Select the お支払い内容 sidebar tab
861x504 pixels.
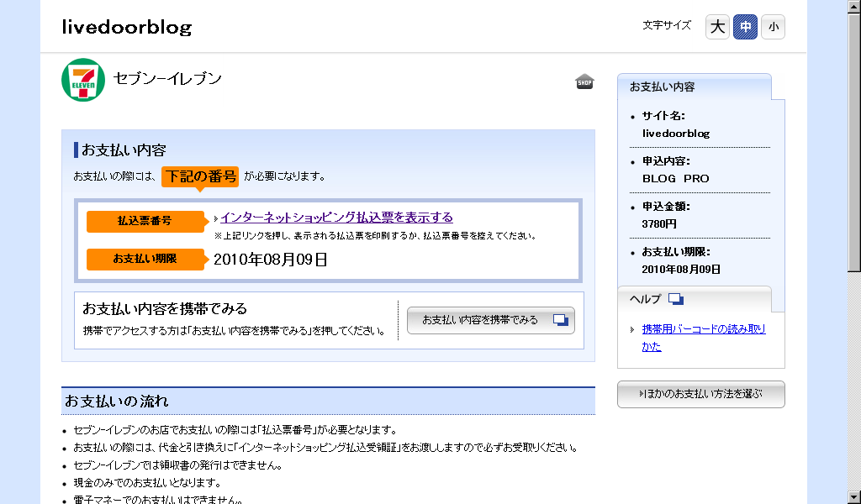[695, 87]
